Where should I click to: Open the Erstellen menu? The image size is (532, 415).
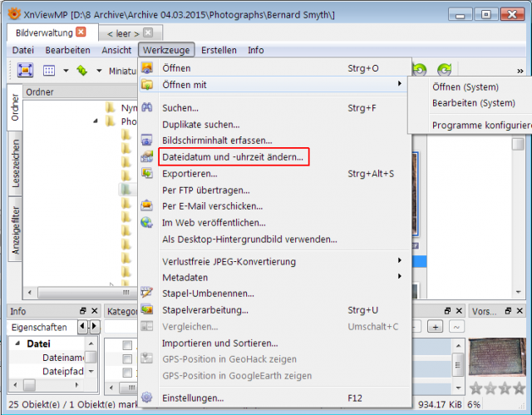[219, 50]
